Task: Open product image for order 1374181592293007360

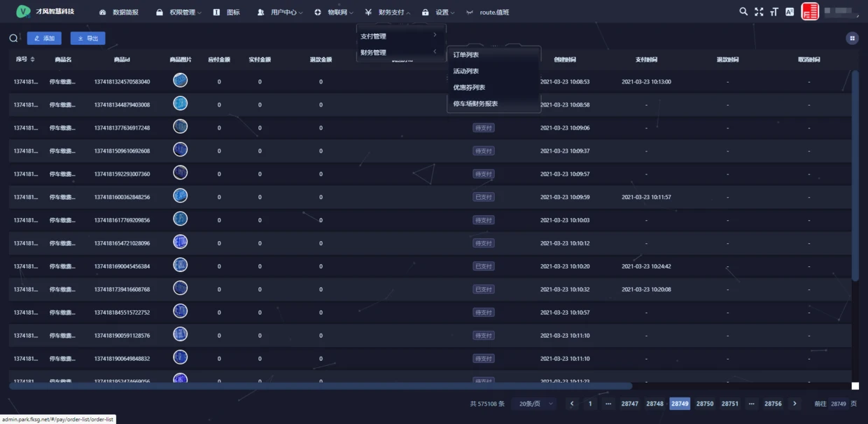Action: coord(180,173)
